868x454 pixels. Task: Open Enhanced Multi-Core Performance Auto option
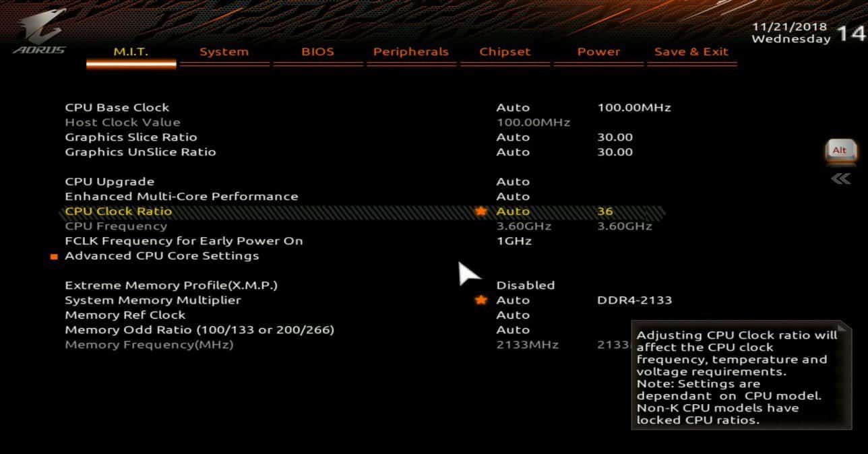click(x=513, y=197)
